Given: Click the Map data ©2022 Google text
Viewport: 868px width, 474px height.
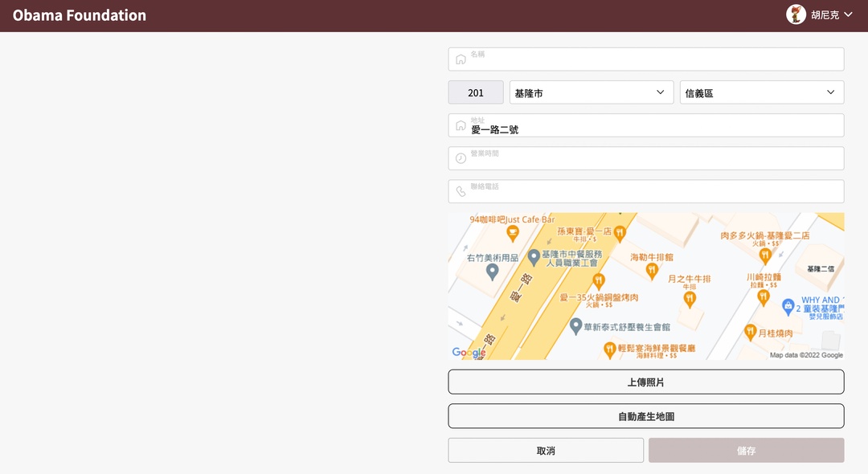Looking at the screenshot, I should point(807,355).
